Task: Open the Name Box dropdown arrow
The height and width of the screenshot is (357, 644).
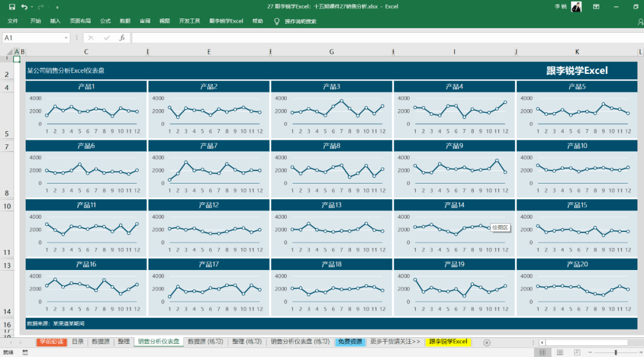Action: [x=66, y=37]
